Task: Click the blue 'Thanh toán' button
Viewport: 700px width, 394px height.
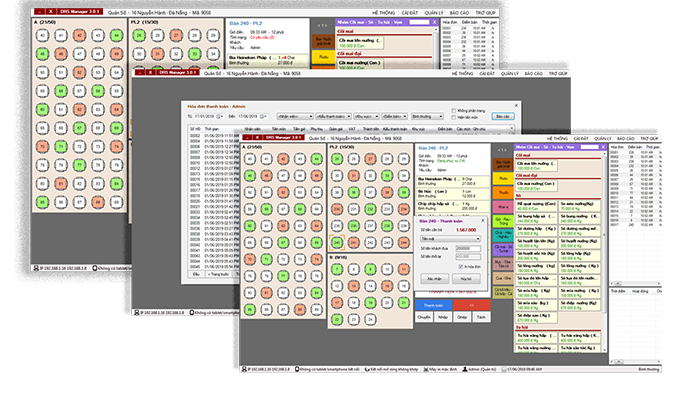Action: pyautogui.click(x=433, y=305)
